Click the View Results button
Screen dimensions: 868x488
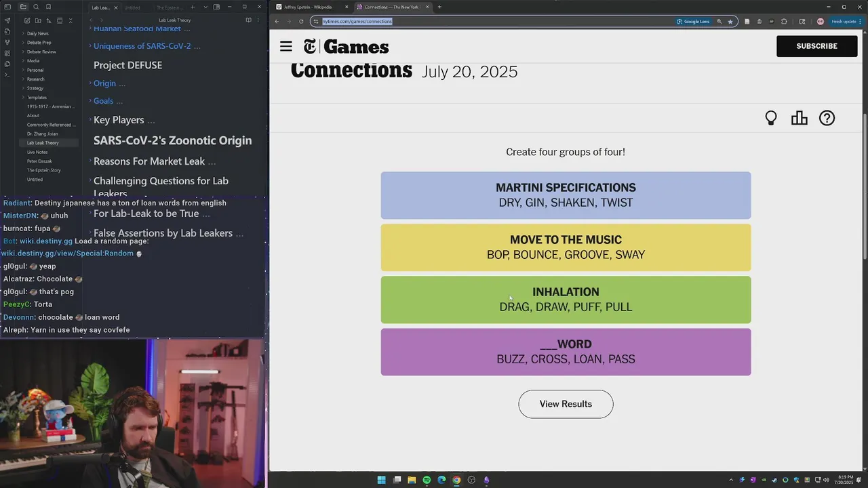[x=566, y=404]
